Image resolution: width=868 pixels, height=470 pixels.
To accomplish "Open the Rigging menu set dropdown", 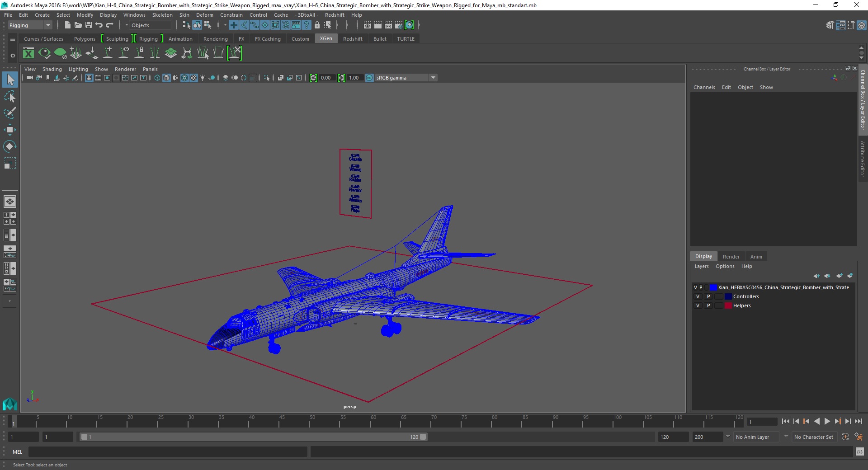I will point(30,25).
